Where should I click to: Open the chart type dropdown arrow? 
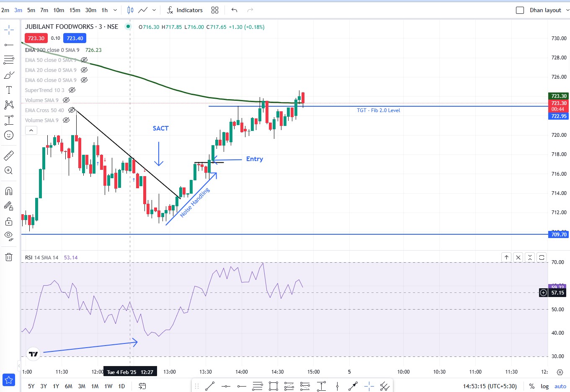154,10
